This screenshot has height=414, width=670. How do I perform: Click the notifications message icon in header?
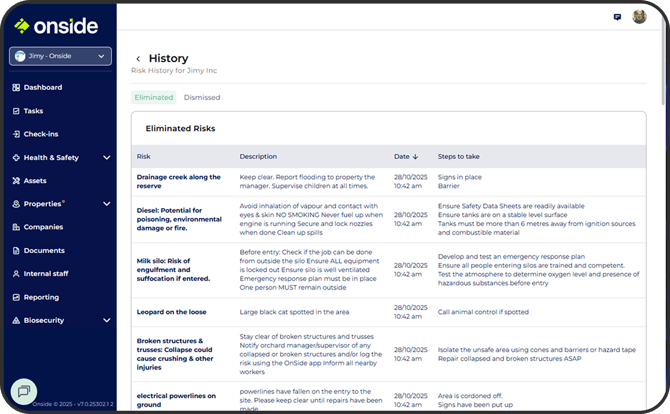tap(617, 17)
